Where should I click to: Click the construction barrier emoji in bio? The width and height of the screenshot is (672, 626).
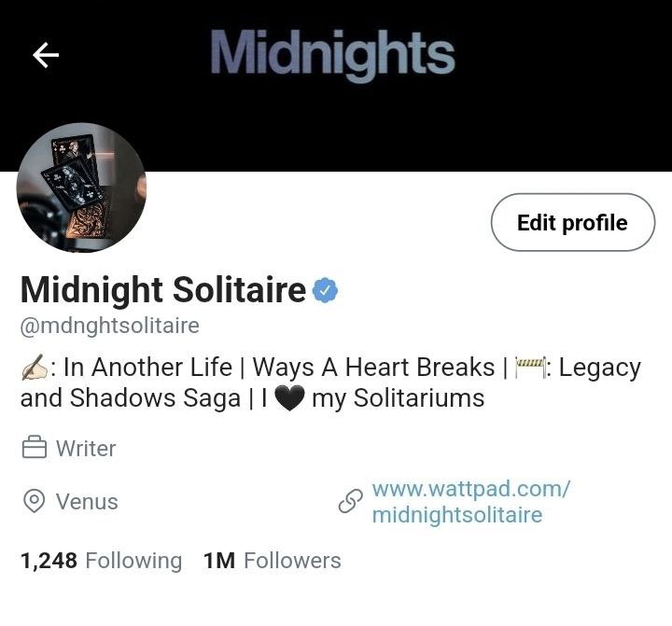click(x=530, y=368)
